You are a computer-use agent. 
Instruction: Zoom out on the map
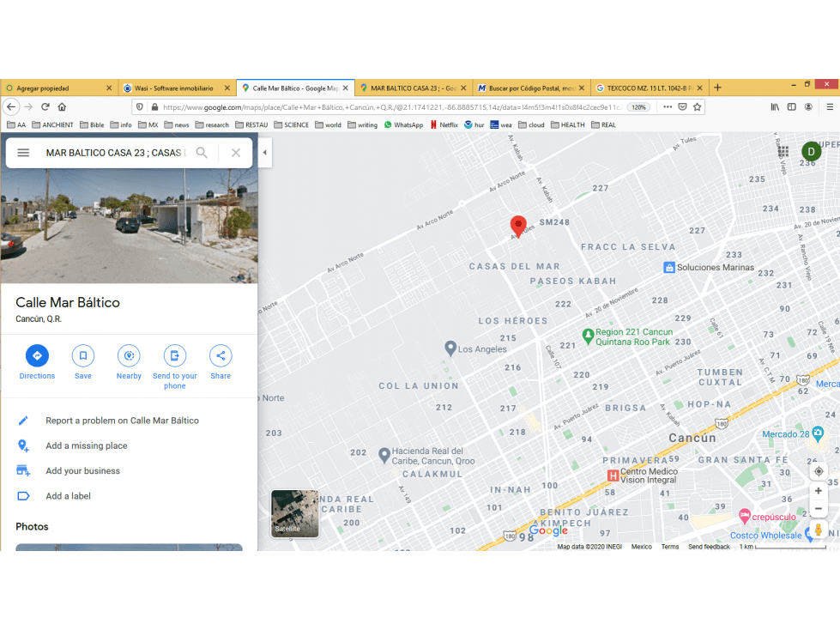818,509
